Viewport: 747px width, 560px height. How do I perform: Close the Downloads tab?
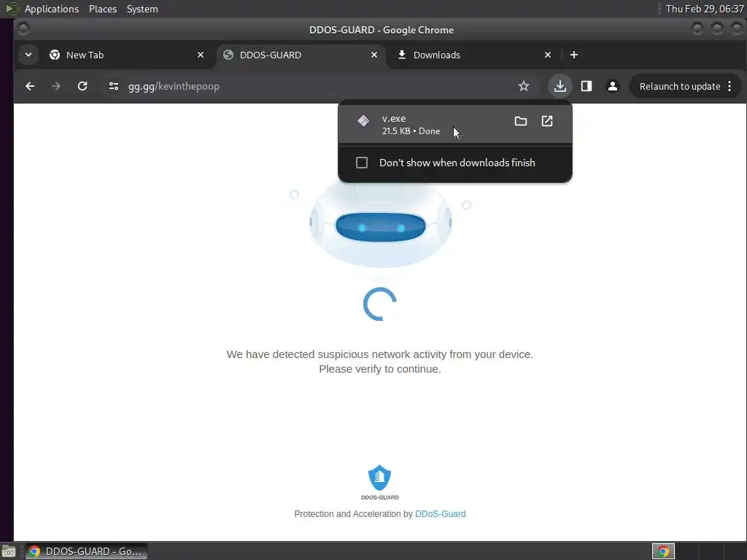pos(548,55)
